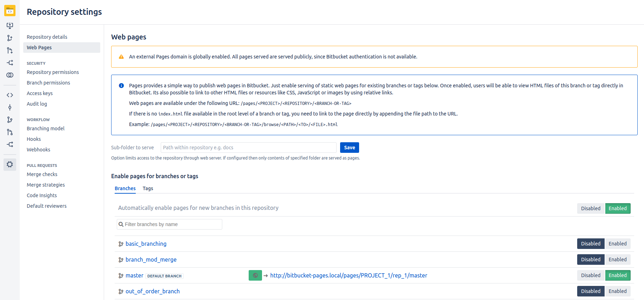Screen dimensions: 644x300
Task: Open the basic_branching branch link
Action: point(146,244)
